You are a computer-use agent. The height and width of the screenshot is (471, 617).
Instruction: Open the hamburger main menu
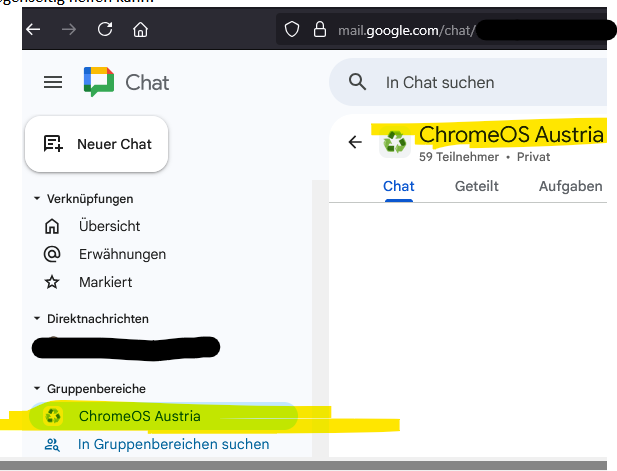[53, 82]
